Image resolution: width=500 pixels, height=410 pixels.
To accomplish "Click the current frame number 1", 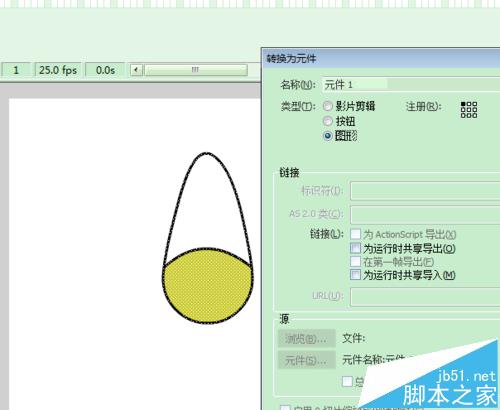I will point(16,70).
